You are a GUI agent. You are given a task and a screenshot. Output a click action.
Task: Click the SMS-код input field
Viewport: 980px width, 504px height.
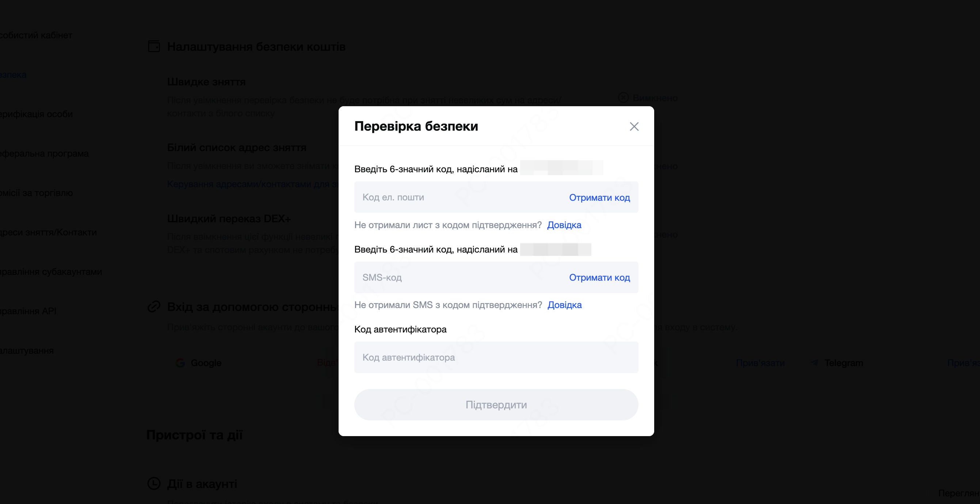point(496,277)
